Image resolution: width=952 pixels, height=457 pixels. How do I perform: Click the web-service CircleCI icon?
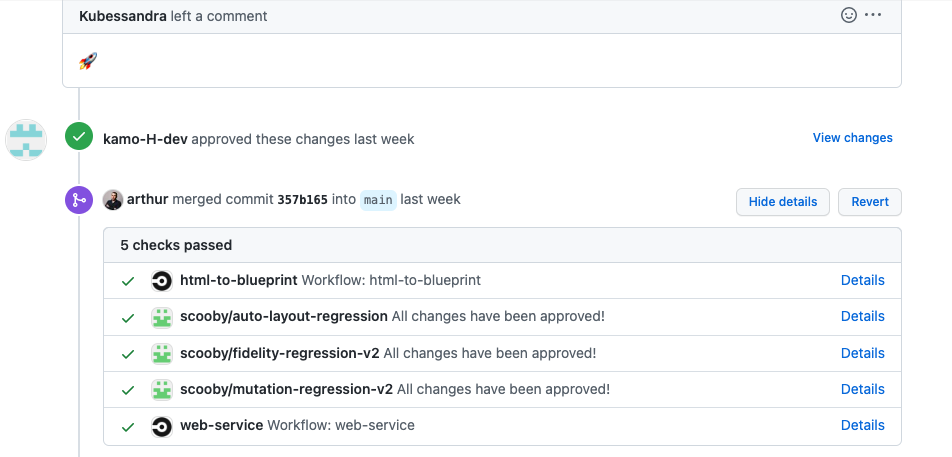click(162, 426)
